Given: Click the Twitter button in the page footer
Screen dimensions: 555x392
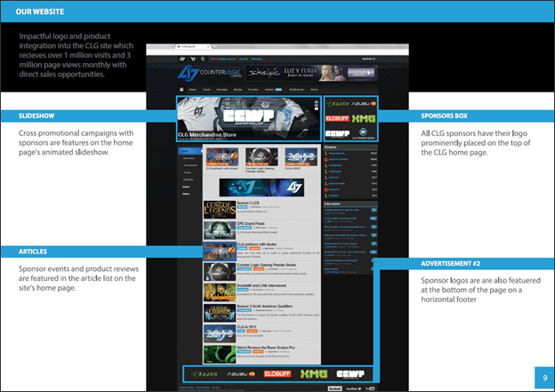Looking at the screenshot, I should pyautogui.click(x=353, y=388).
